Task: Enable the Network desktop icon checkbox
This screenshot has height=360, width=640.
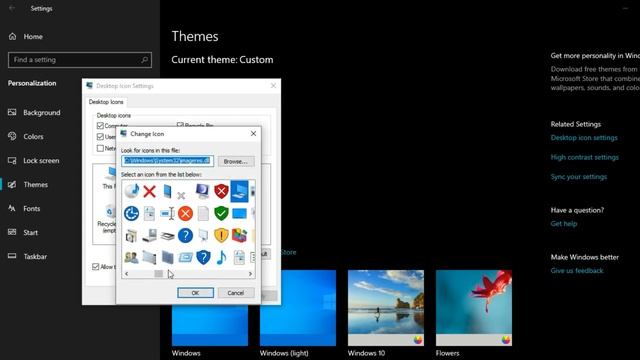Action: [100, 148]
